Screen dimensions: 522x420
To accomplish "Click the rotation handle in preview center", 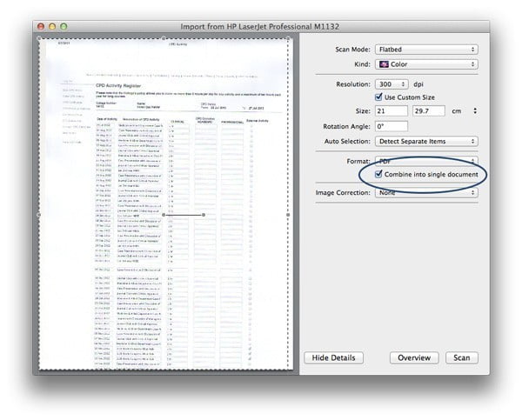I will [x=204, y=215].
